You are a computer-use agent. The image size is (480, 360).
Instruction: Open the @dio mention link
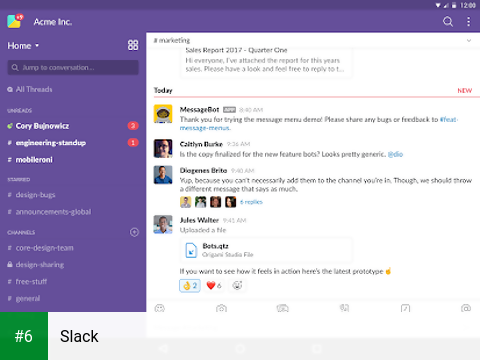pyautogui.click(x=395, y=154)
